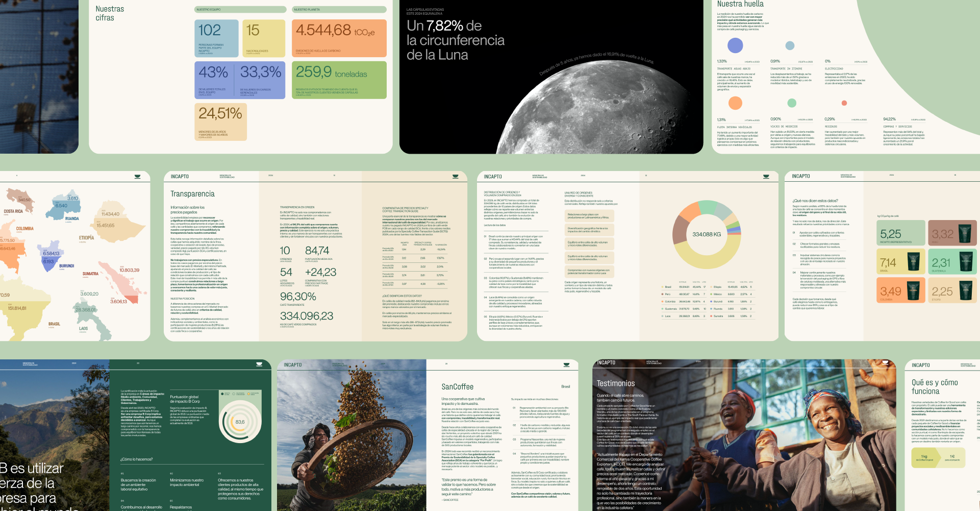Click the 'Brasil' label beside SanCoffee
Image resolution: width=980 pixels, height=511 pixels.
[566, 386]
